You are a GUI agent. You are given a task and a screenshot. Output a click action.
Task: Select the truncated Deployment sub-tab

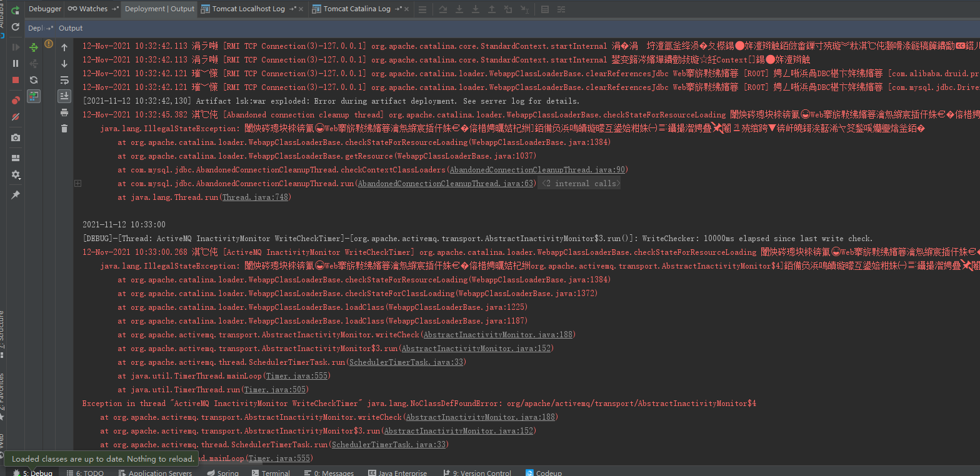pyautogui.click(x=40, y=28)
